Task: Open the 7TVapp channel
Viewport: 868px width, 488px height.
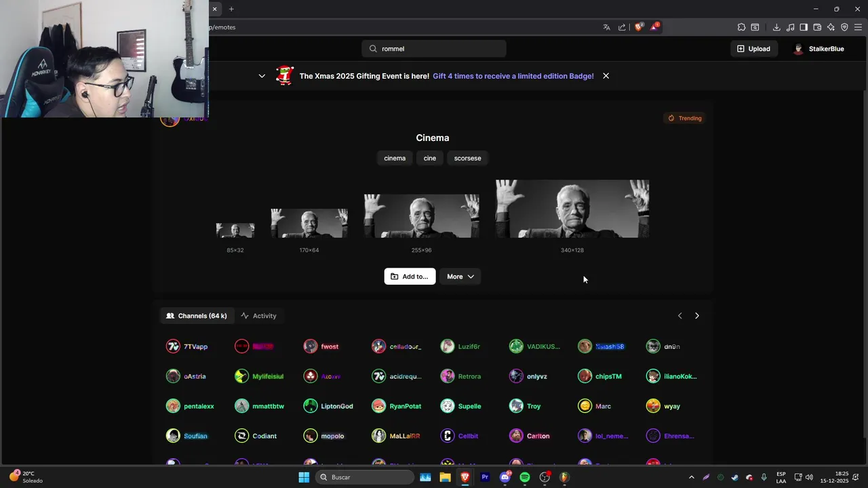Action: click(x=187, y=346)
